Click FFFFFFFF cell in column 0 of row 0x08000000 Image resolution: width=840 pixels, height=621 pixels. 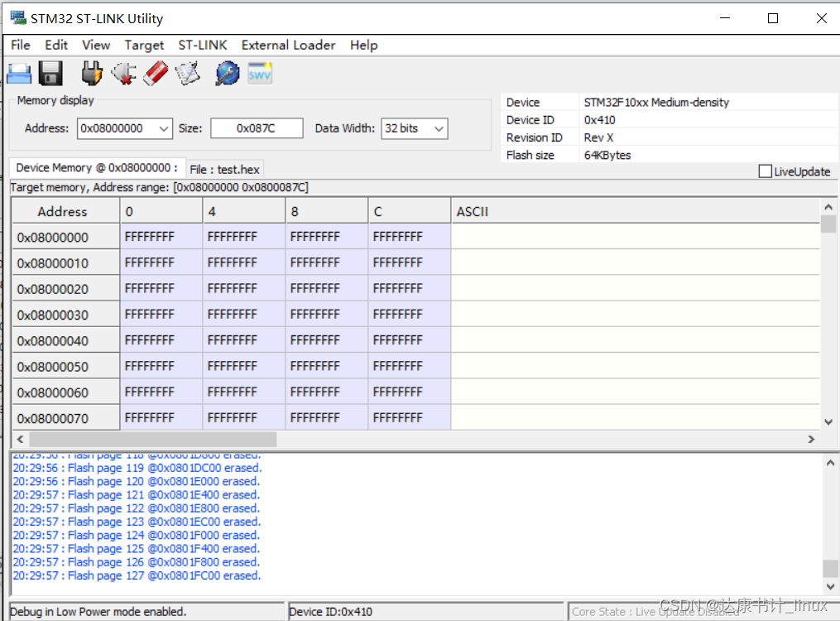click(x=161, y=237)
